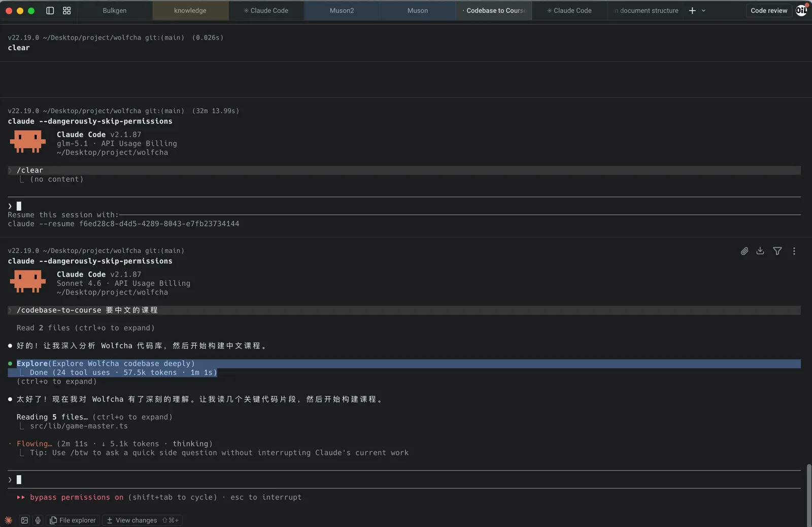
Task: Open the File explorer button
Action: point(73,520)
